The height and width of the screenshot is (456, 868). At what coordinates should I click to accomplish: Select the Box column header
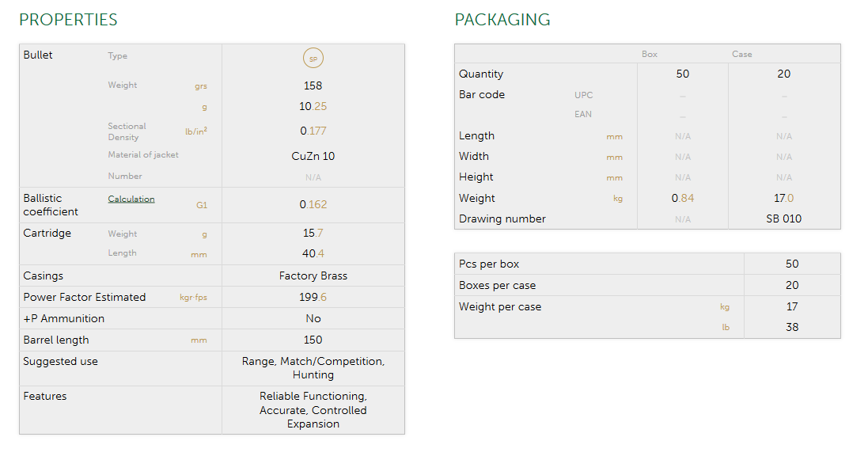pyautogui.click(x=649, y=54)
